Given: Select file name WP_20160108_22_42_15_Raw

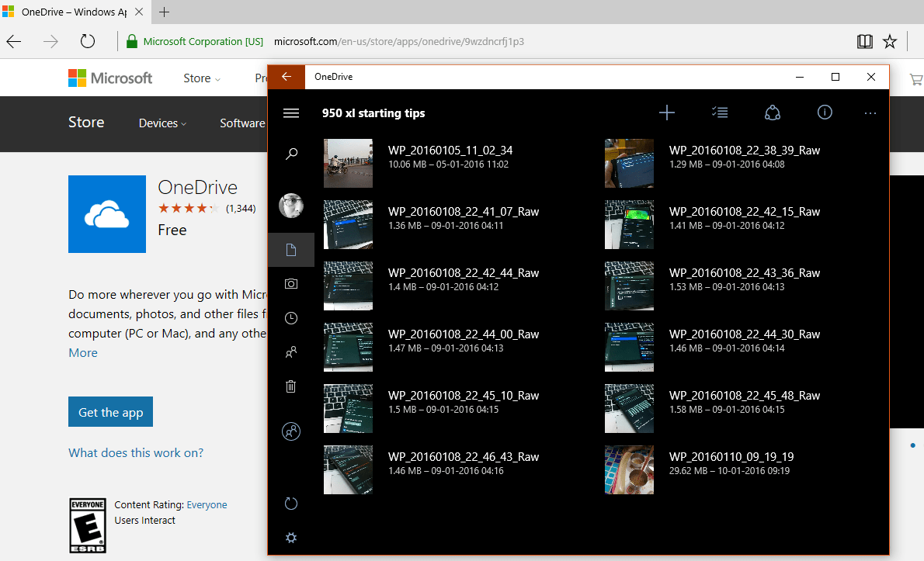Looking at the screenshot, I should 745,212.
